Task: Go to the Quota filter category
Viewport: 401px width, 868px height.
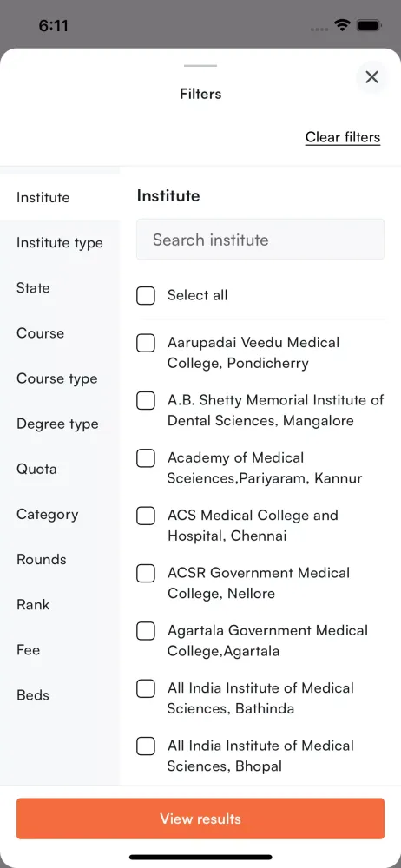Action: coord(60,469)
